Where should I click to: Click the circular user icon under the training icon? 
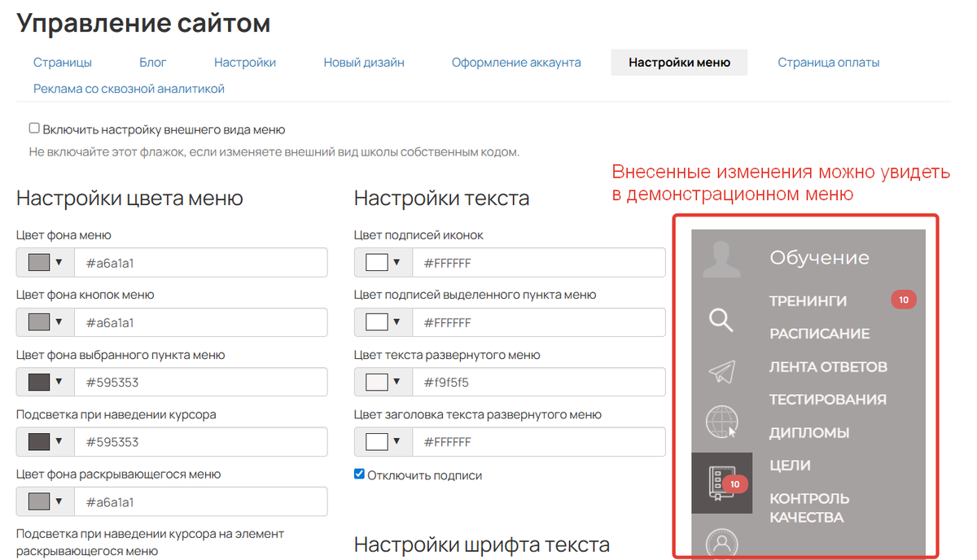tap(721, 543)
